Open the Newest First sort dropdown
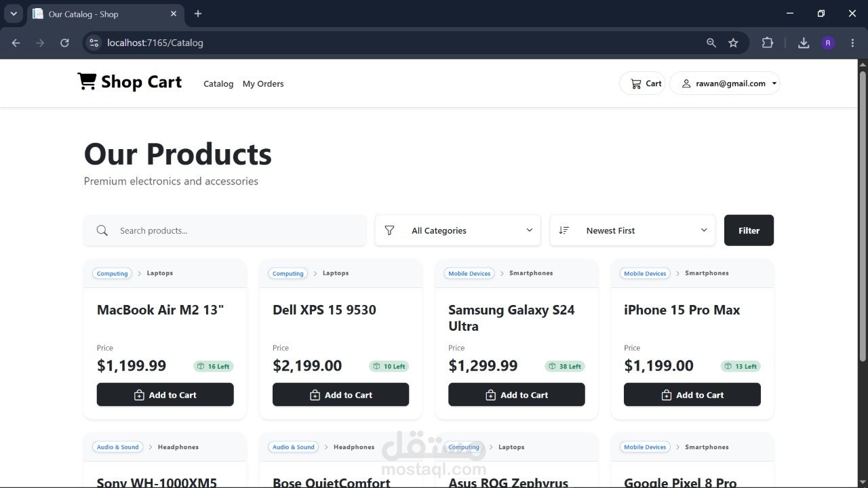 click(x=633, y=230)
